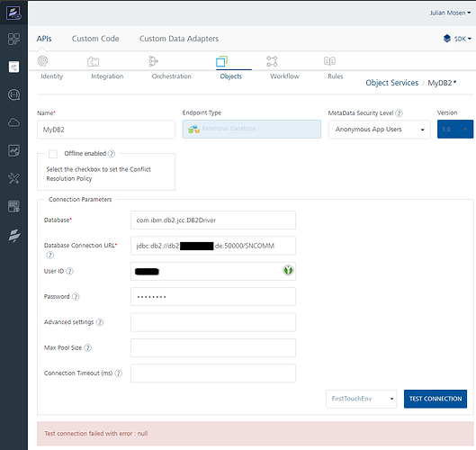Open the Julian Mosen user menu
Screen dimensions: 476x450
450,13
